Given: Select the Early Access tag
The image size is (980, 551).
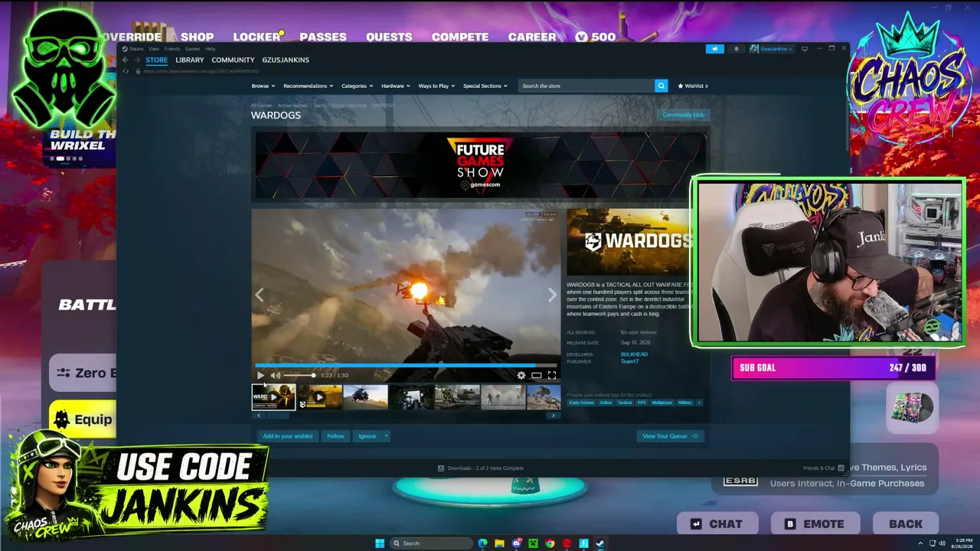Looking at the screenshot, I should coord(581,403).
